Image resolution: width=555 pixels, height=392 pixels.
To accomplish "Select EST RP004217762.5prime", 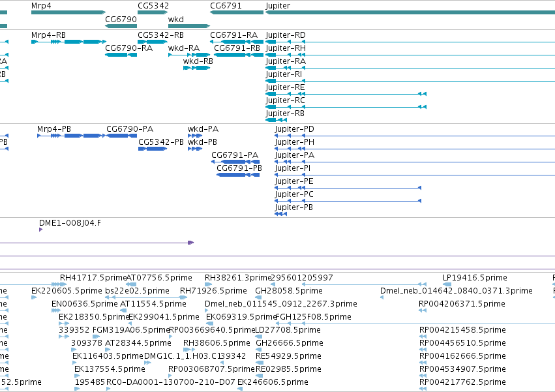I will (x=462, y=382).
